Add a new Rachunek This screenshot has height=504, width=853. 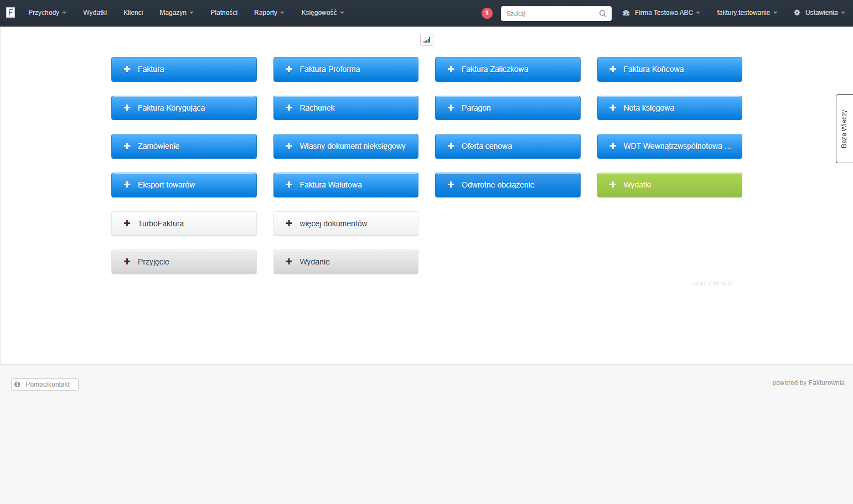pyautogui.click(x=346, y=108)
